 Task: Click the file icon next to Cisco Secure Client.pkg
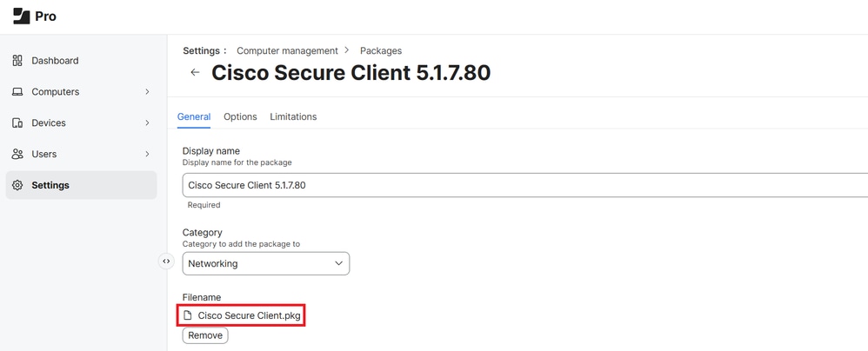[188, 315]
